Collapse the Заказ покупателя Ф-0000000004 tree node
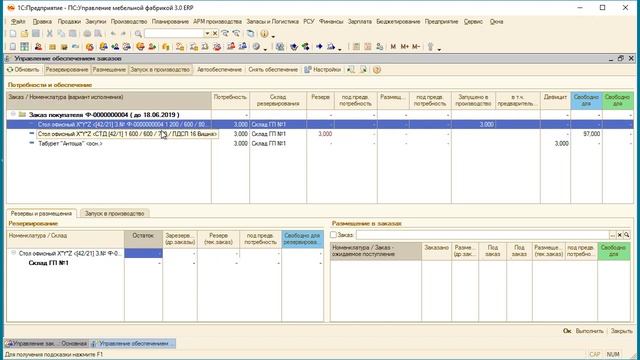This screenshot has height=360, width=640. coord(13,115)
